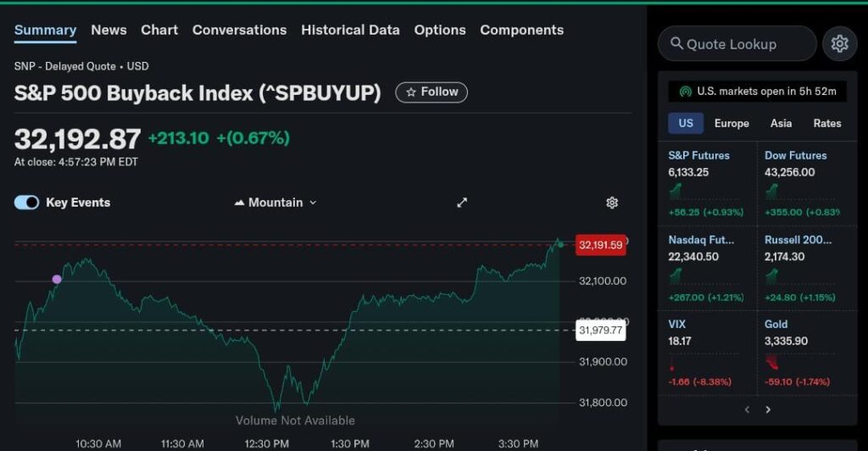Open the Chart tab
The image size is (868, 451).
coord(159,30)
